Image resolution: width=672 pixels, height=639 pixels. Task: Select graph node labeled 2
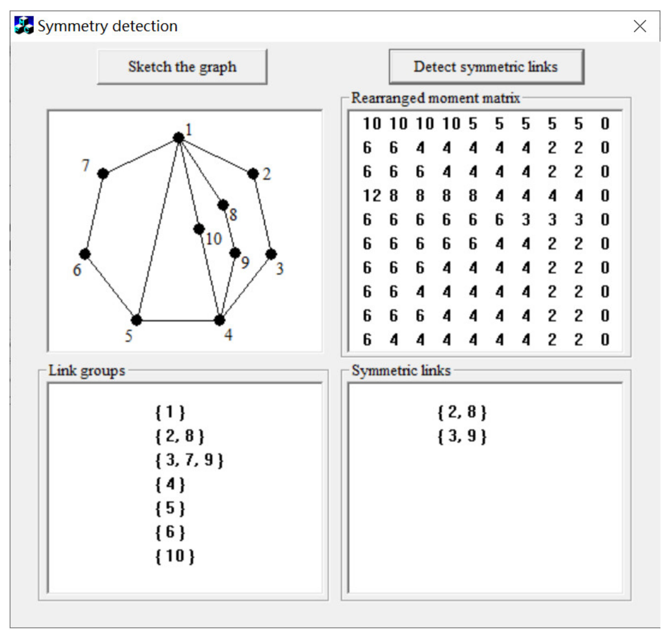(x=253, y=174)
